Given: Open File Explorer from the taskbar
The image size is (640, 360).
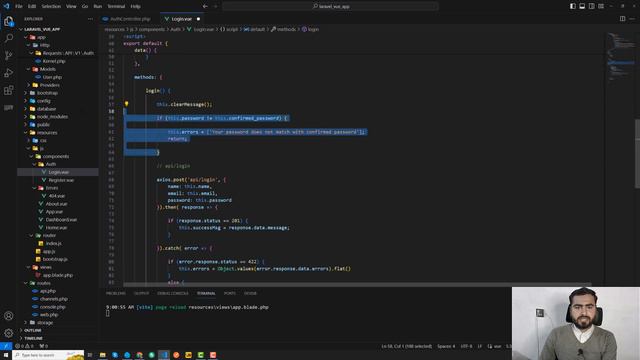Looking at the screenshot, I should 102,355.
